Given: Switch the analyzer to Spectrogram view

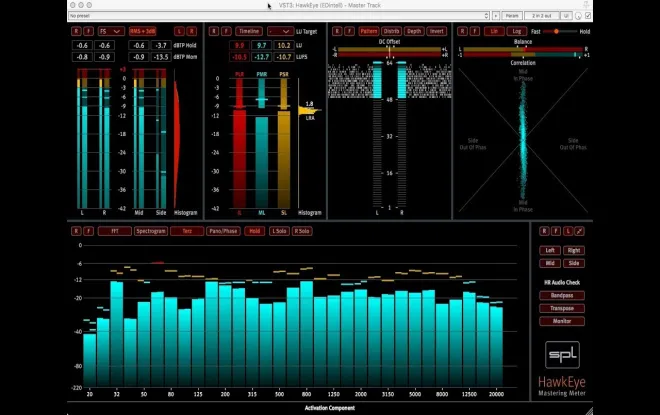Looking at the screenshot, I should (x=151, y=231).
